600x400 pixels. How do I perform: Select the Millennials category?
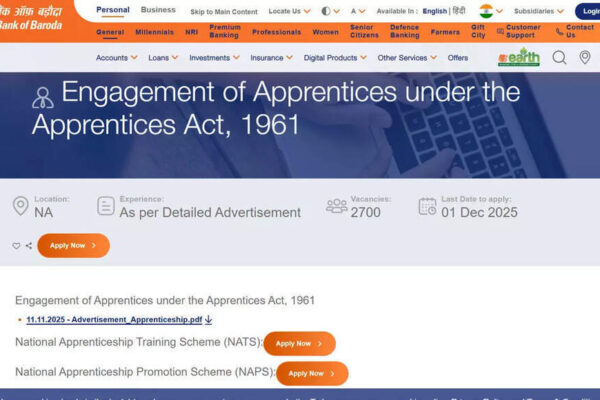154,32
